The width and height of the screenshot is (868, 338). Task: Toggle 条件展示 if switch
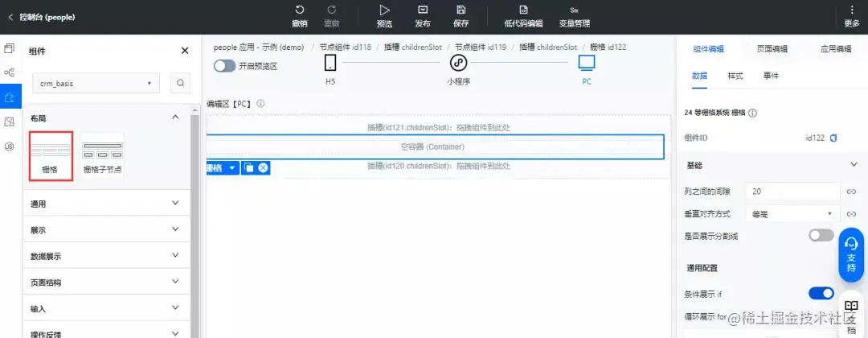tap(821, 293)
